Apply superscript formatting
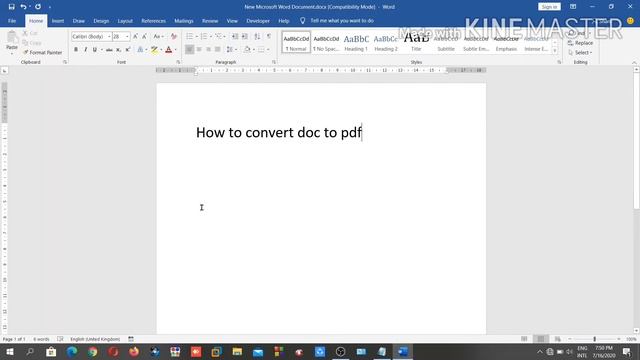Screen dimensions: 640x360 pyautogui.click(x=128, y=50)
